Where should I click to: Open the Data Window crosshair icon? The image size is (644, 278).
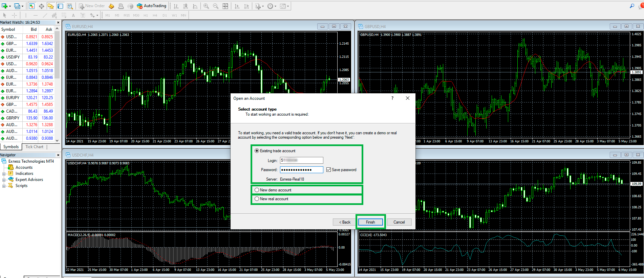(x=41, y=6)
